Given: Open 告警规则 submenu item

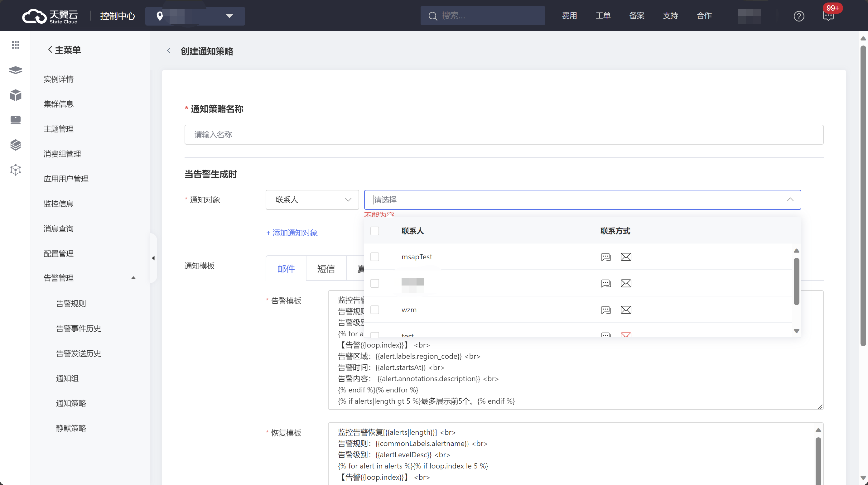Looking at the screenshot, I should click(x=71, y=304).
